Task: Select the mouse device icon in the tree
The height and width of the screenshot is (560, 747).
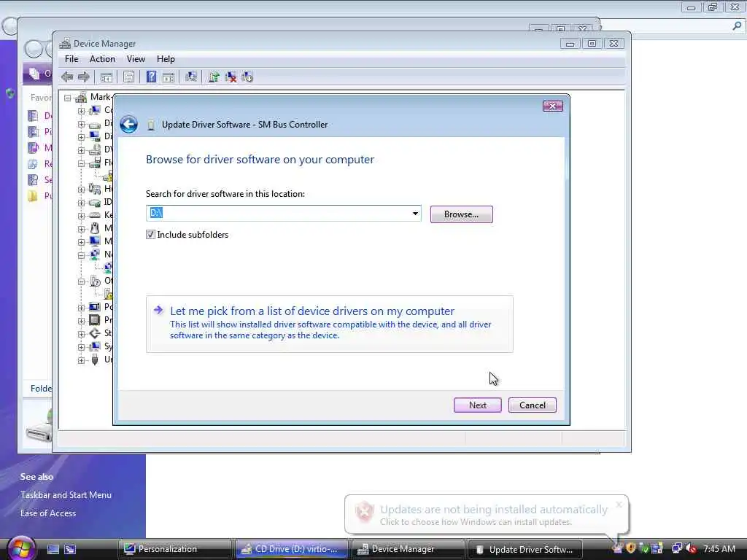Action: (x=95, y=228)
